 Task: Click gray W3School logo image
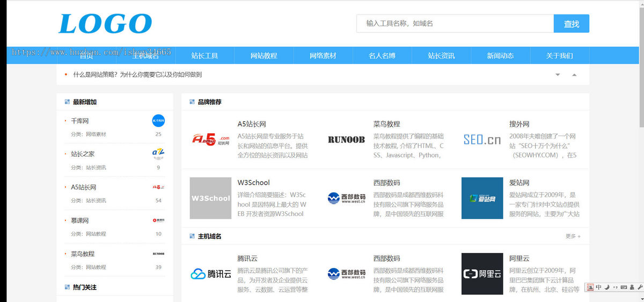coord(210,198)
